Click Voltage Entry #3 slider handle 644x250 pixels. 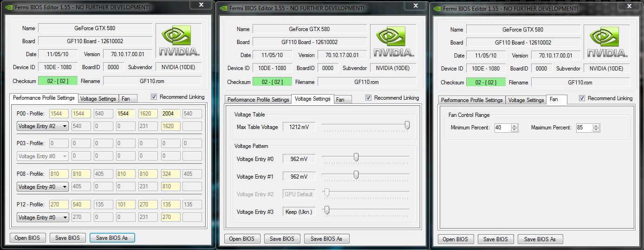pos(327,210)
